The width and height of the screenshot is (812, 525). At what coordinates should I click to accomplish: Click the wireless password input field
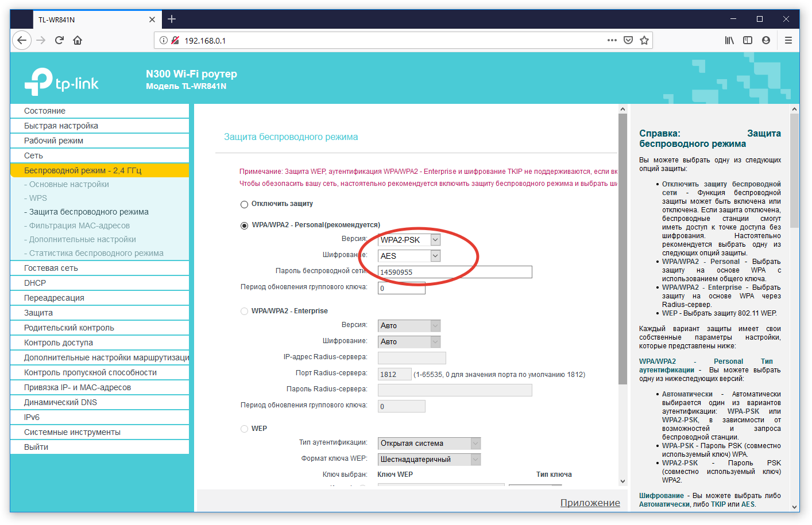455,272
